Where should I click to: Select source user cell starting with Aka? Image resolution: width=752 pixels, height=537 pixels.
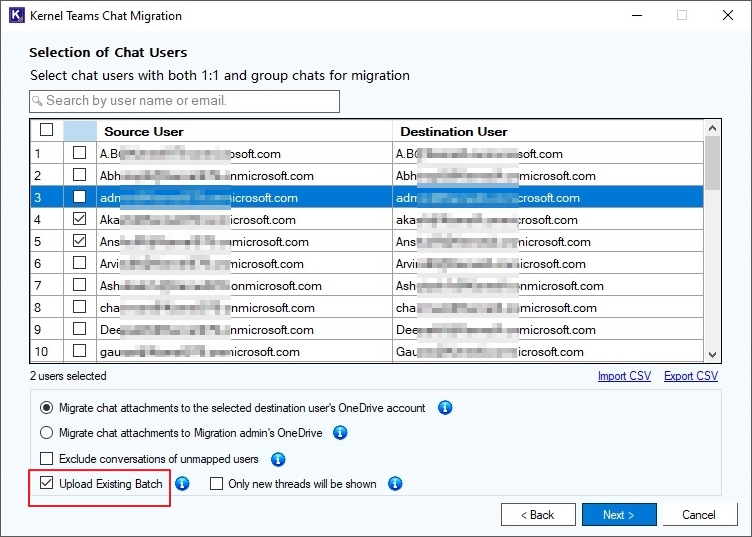coord(244,220)
